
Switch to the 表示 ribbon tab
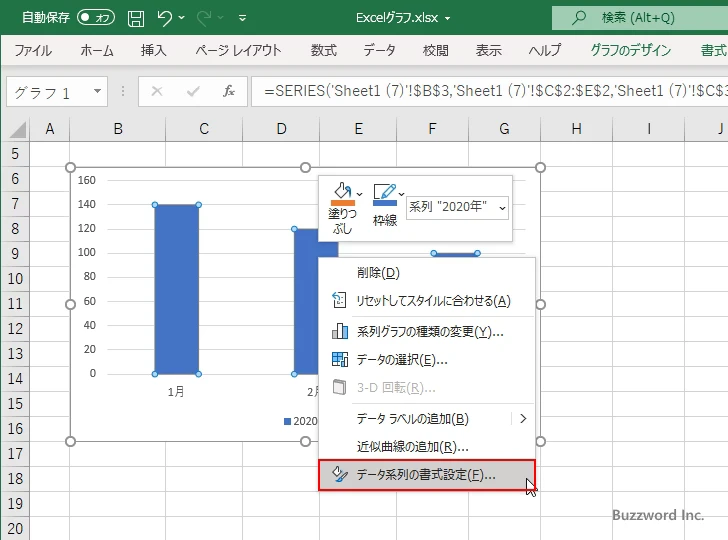(488, 50)
